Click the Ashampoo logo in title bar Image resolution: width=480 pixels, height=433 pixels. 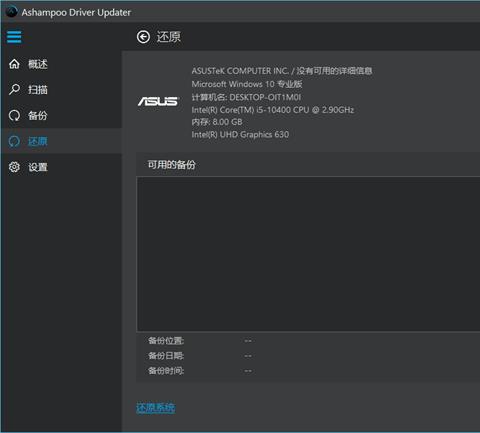click(x=12, y=12)
